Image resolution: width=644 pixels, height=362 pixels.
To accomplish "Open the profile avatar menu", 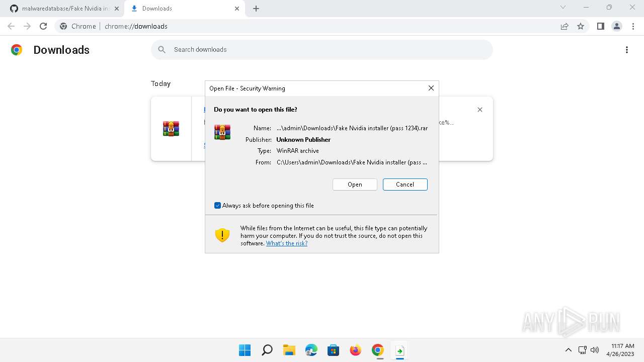I will click(616, 26).
